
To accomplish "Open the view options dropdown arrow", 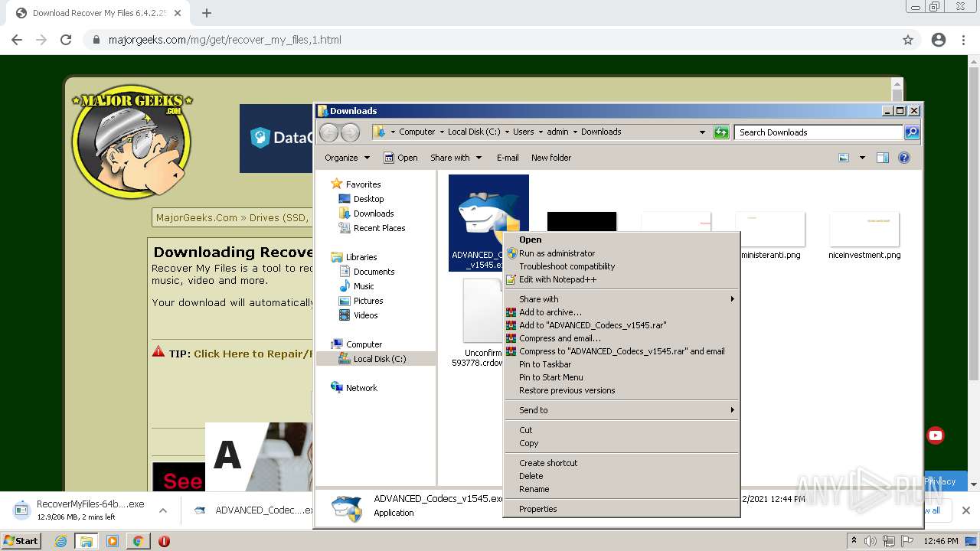I will 861,158.
